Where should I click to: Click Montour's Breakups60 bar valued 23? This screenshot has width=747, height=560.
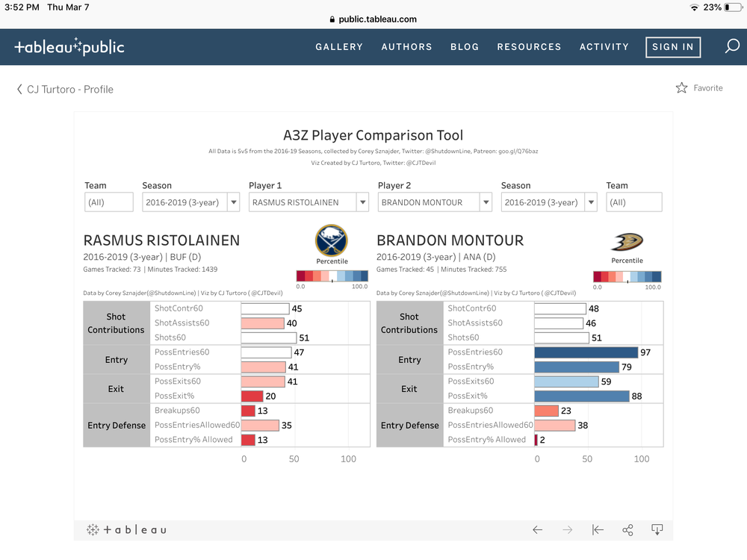(x=547, y=411)
